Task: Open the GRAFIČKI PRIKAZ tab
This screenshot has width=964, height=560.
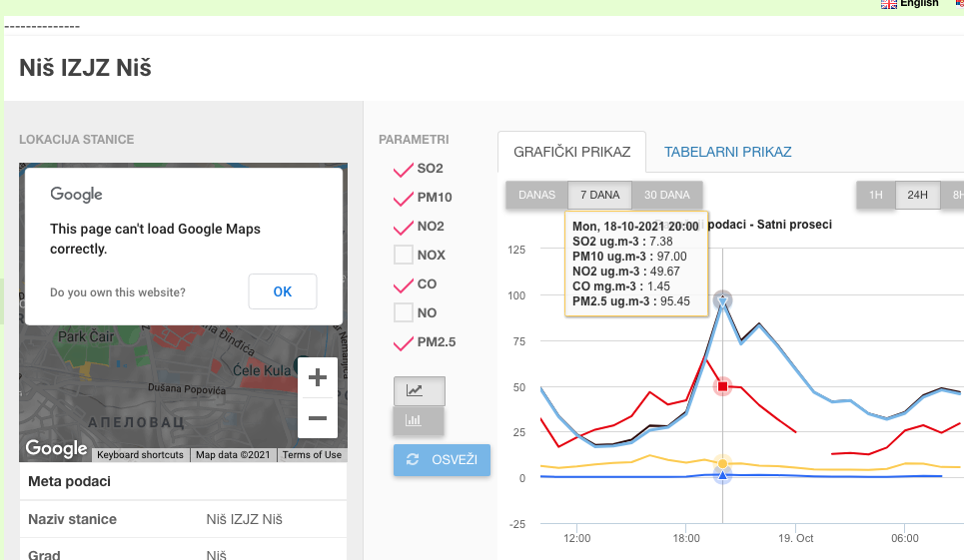Action: point(571,152)
